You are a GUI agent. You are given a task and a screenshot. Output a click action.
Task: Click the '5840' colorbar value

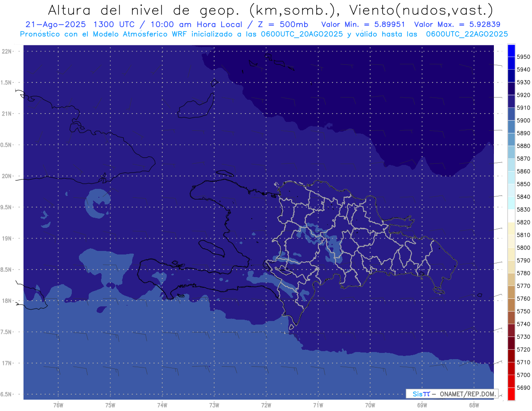click(524, 196)
